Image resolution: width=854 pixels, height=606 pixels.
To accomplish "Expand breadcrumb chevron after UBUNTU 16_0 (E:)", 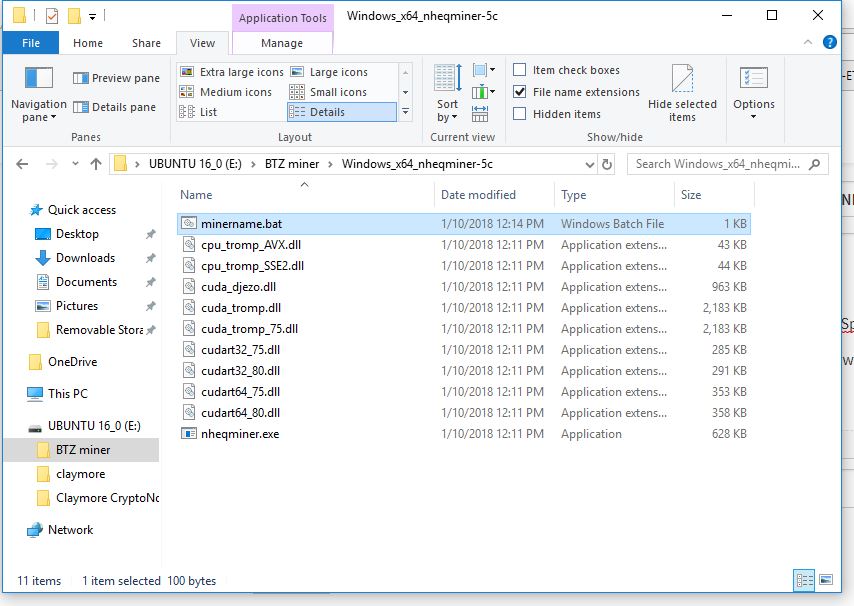I will click(253, 164).
